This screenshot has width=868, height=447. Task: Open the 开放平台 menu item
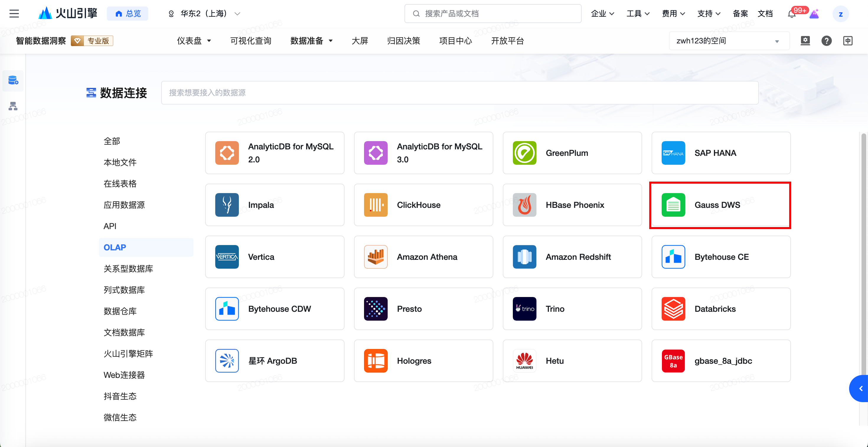tap(508, 41)
